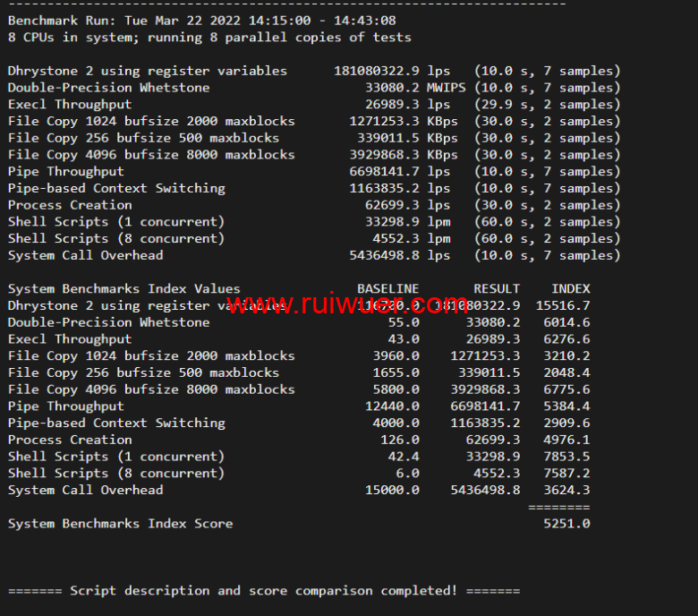Click the Execl Throughput index value 6276.6

point(566,339)
